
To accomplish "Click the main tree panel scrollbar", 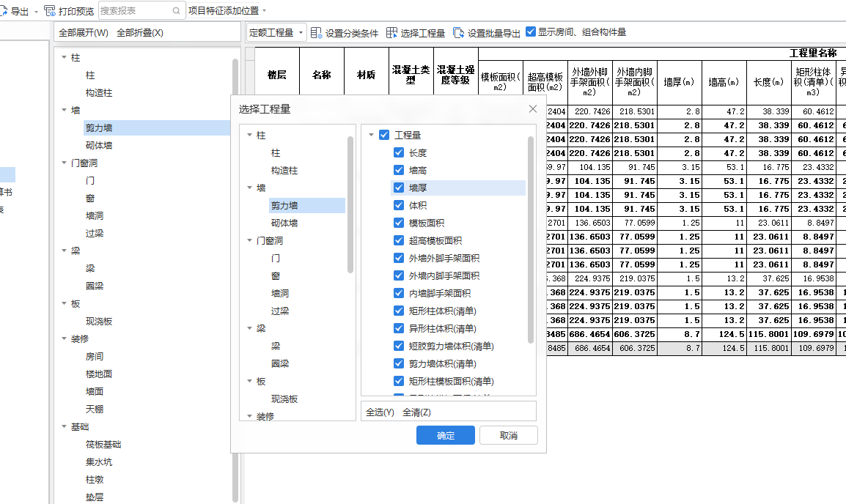I will [235, 281].
